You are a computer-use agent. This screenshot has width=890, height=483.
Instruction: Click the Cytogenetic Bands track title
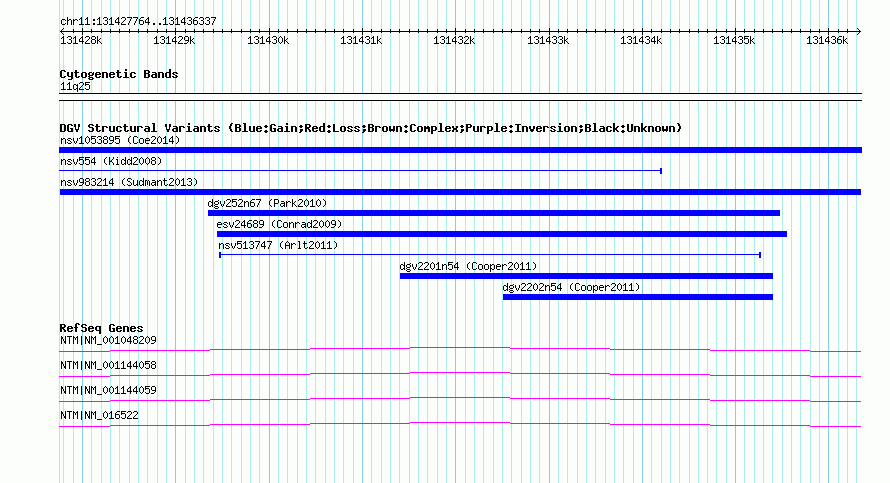[x=119, y=74]
